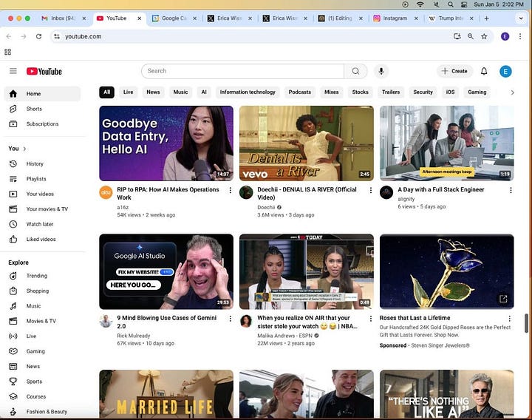Switch to the Inbox Gmail tab
The height and width of the screenshot is (420, 532).
63,18
